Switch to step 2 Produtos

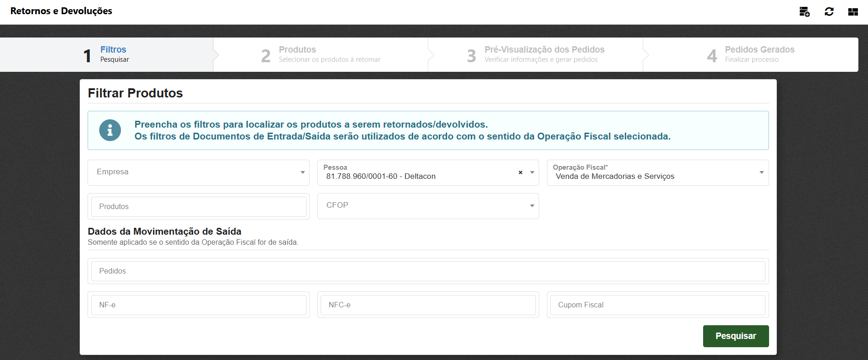click(x=321, y=54)
